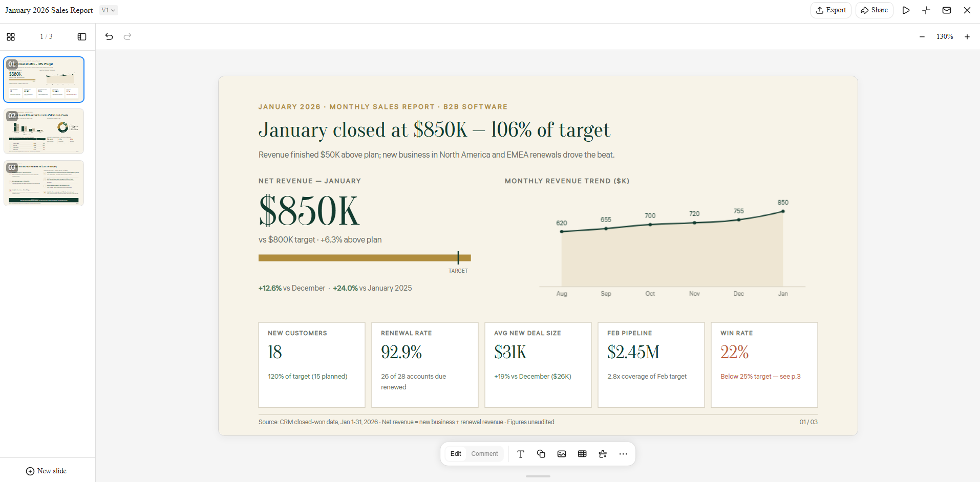Open more options ellipsis in toolbar
The width and height of the screenshot is (980, 482).
coord(623,454)
